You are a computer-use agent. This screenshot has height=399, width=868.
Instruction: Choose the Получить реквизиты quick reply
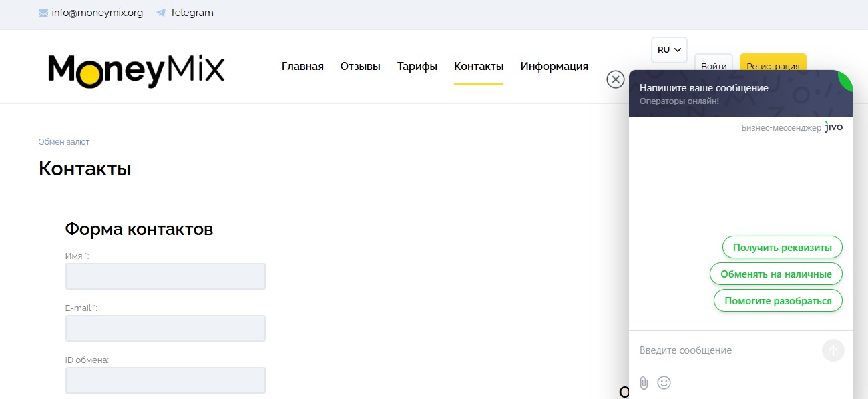(783, 247)
